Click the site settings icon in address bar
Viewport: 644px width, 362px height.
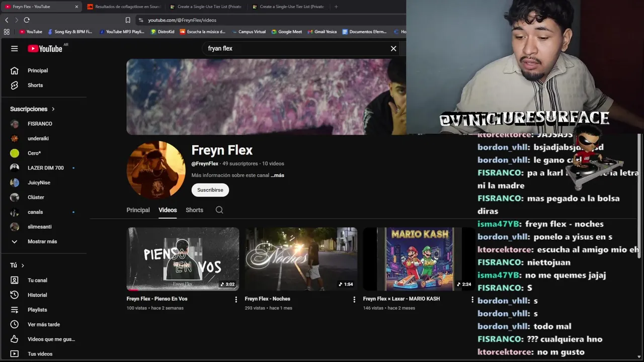pyautogui.click(x=141, y=20)
